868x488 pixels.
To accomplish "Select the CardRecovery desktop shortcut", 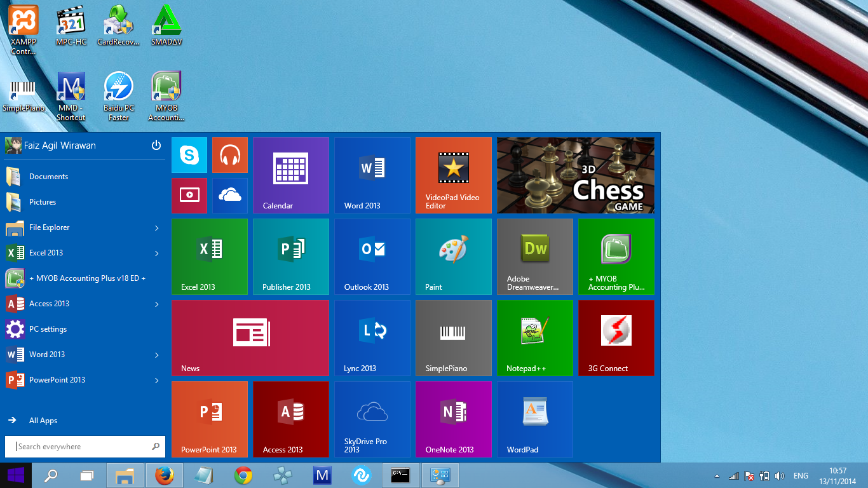I will 118,26.
